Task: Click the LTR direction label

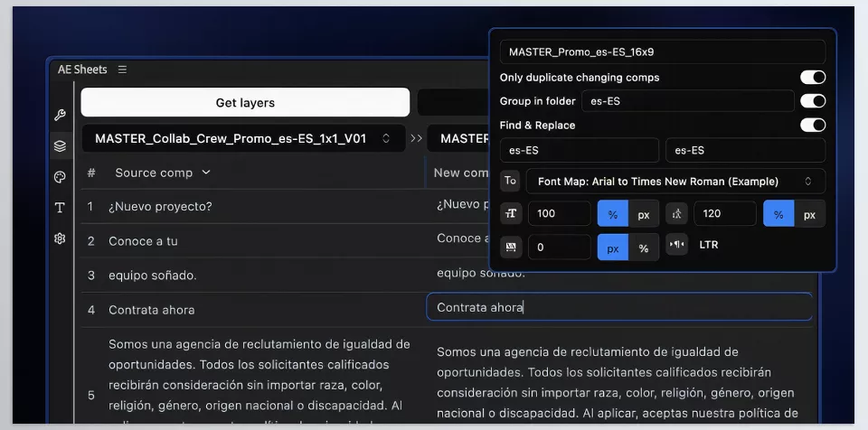Action: point(709,245)
